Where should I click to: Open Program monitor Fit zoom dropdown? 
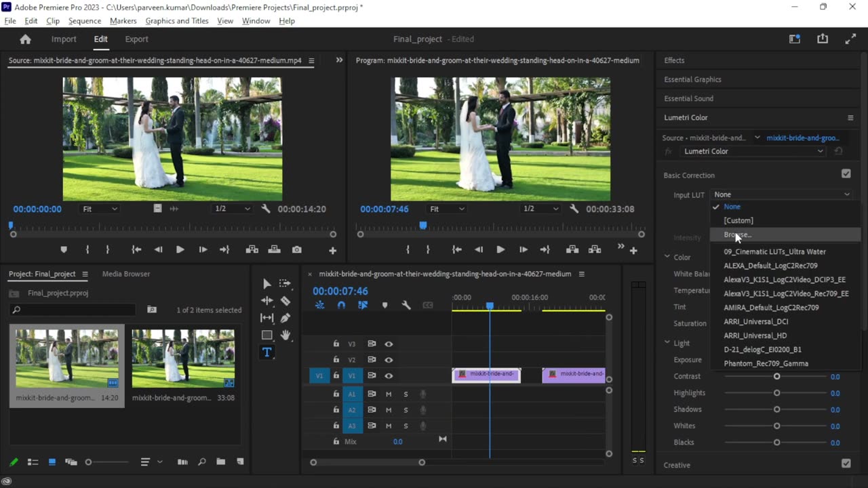[x=447, y=209]
